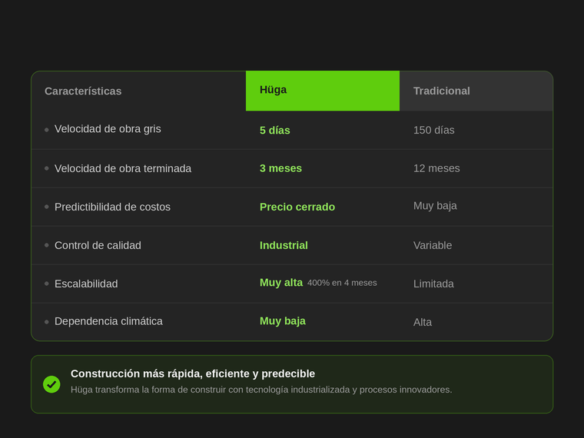The width and height of the screenshot is (584, 438).
Task: Select the green Hüga column header
Action: coord(323,91)
